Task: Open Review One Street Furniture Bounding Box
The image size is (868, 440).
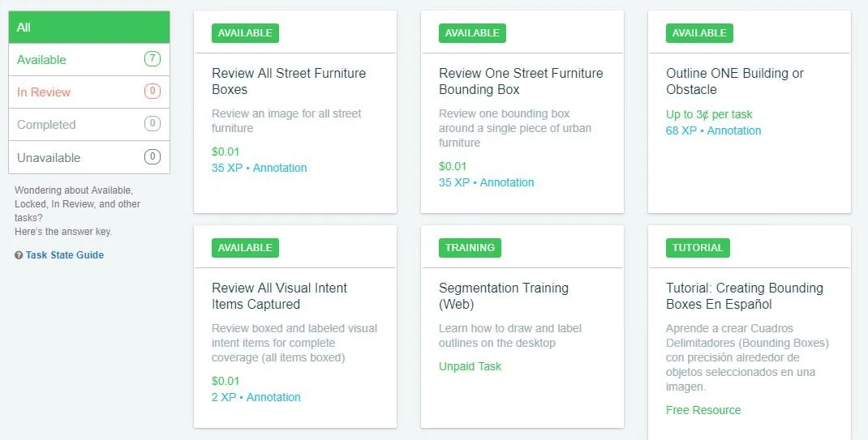Action: pos(521,81)
